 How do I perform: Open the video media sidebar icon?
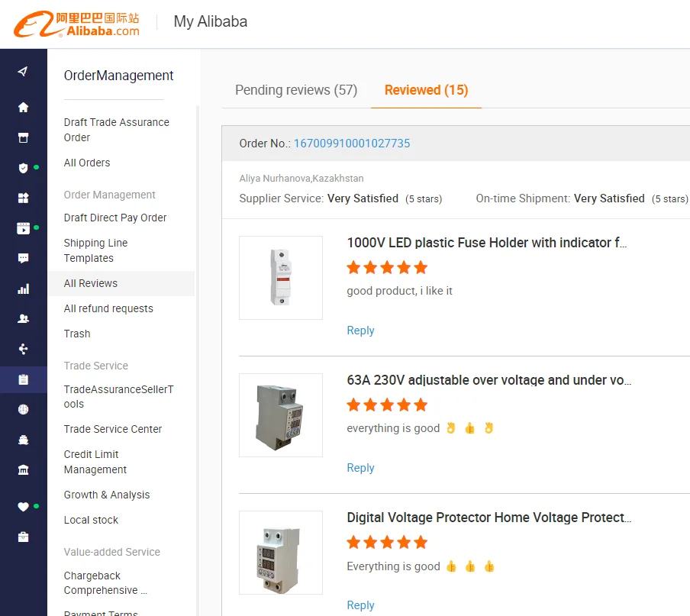pyautogui.click(x=23, y=228)
